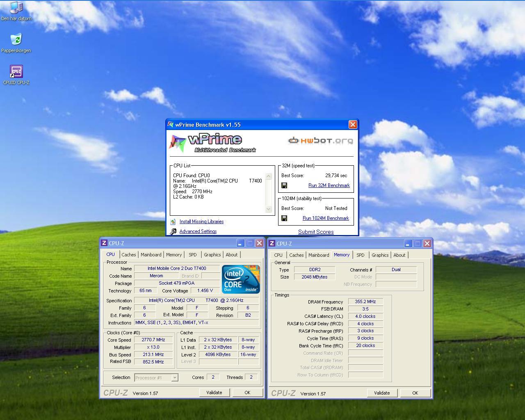Click the memory Type DDR2 field
The height and width of the screenshot is (420, 525).
[x=315, y=269]
